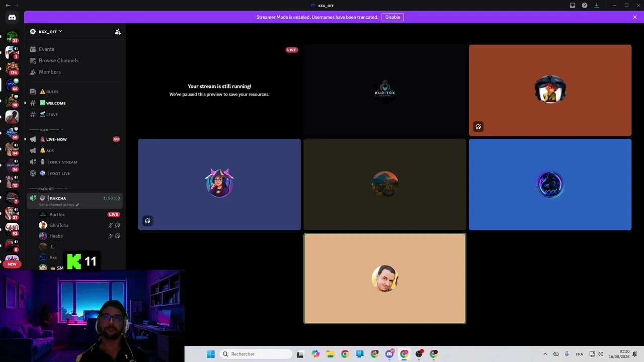
Task: Open the server with the 93 badge
Action: click(12, 229)
